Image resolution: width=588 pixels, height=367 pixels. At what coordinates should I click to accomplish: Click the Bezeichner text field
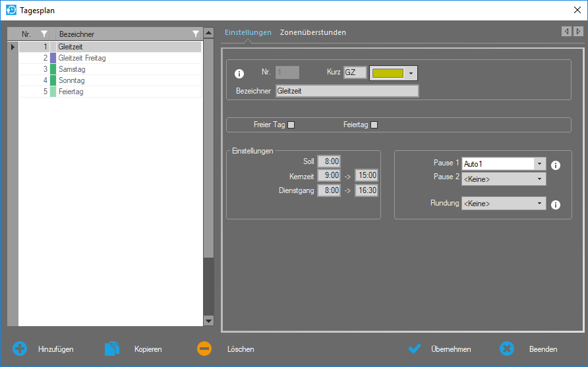click(347, 91)
